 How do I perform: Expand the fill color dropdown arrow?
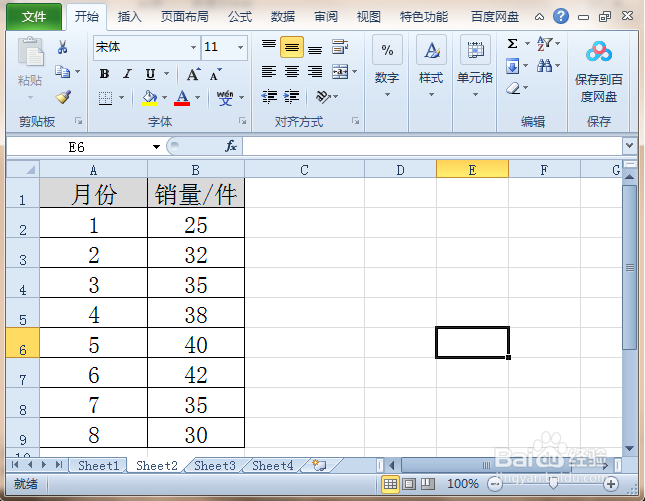(x=165, y=98)
